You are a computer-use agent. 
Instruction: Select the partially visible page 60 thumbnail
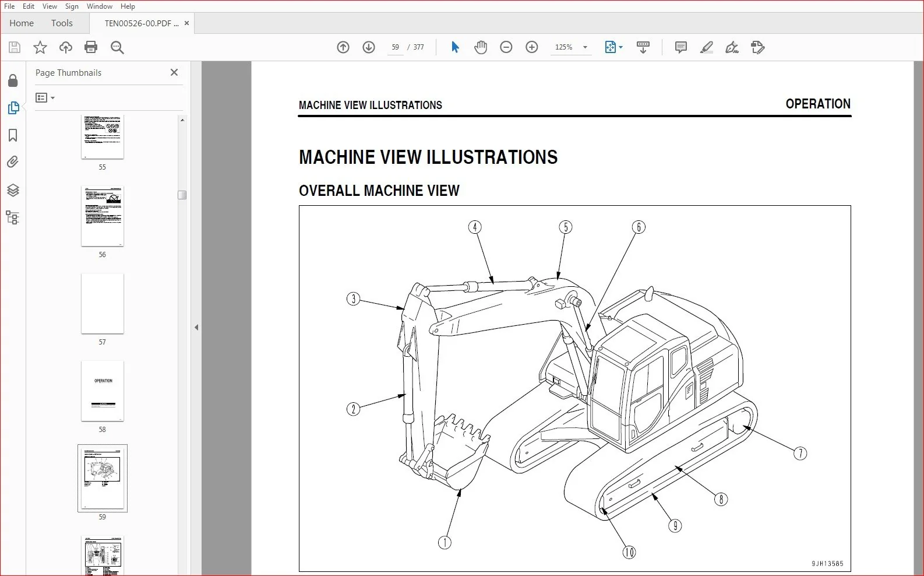103,556
